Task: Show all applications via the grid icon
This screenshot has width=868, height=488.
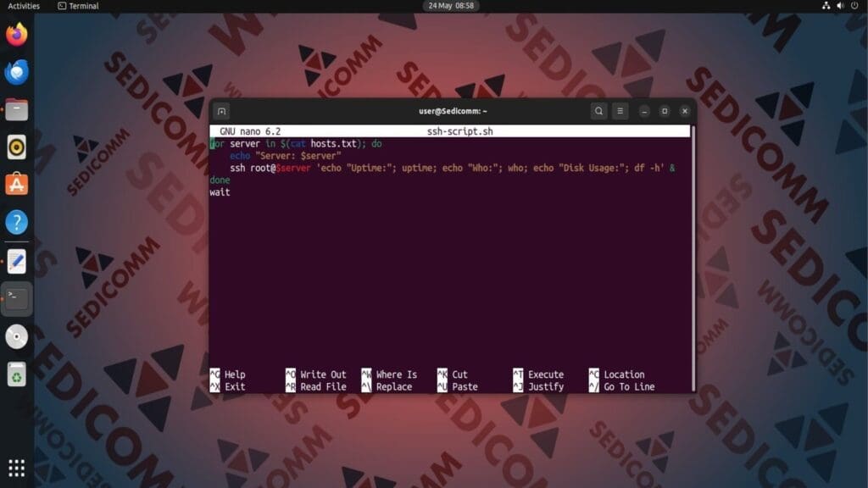Action: coord(16,469)
